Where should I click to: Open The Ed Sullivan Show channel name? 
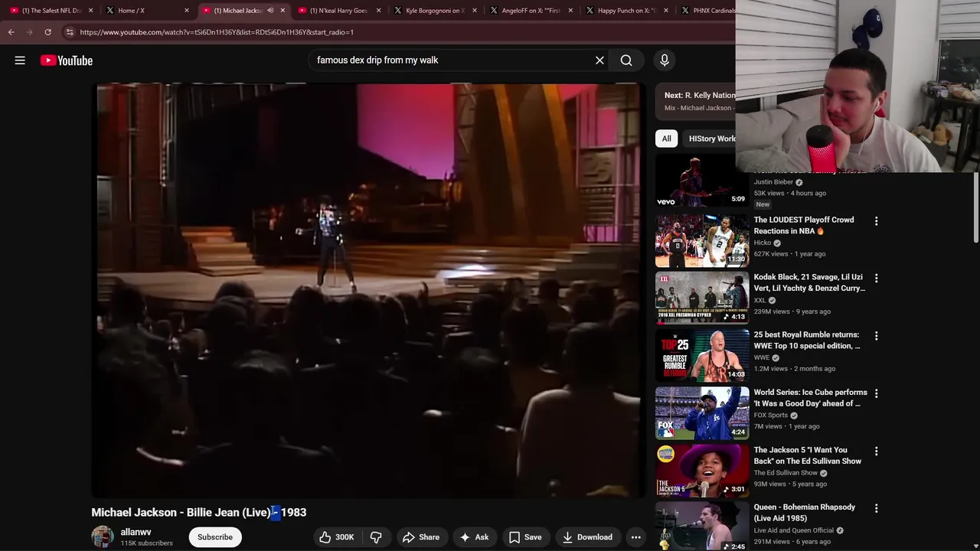point(786,473)
